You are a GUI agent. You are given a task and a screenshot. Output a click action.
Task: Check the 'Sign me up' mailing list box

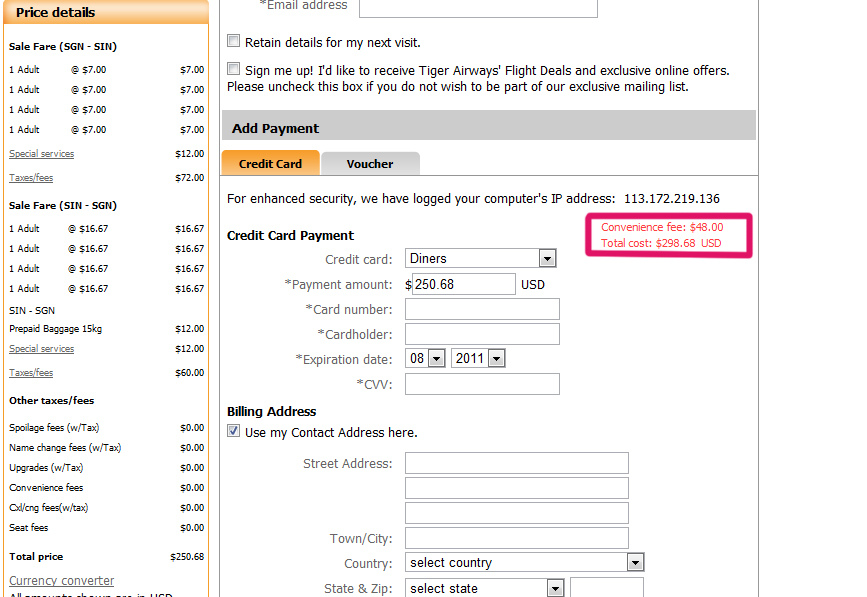[x=234, y=69]
